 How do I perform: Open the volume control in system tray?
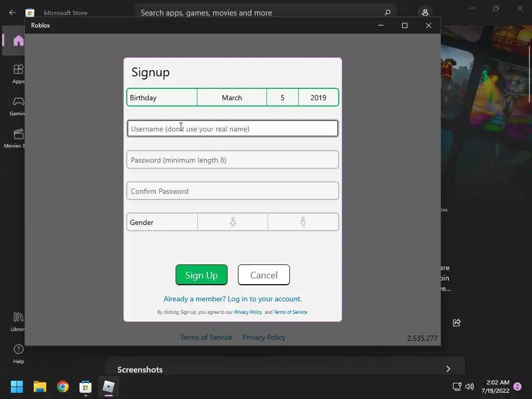coord(470,387)
